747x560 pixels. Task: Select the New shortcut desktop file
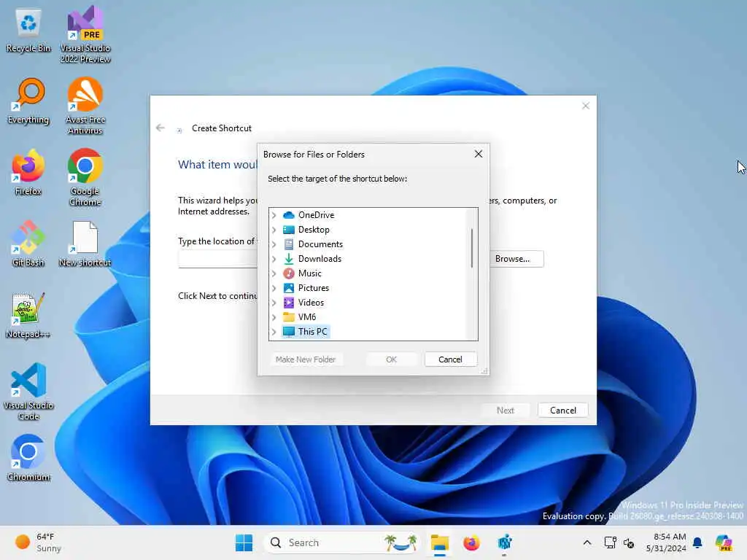pos(85,244)
